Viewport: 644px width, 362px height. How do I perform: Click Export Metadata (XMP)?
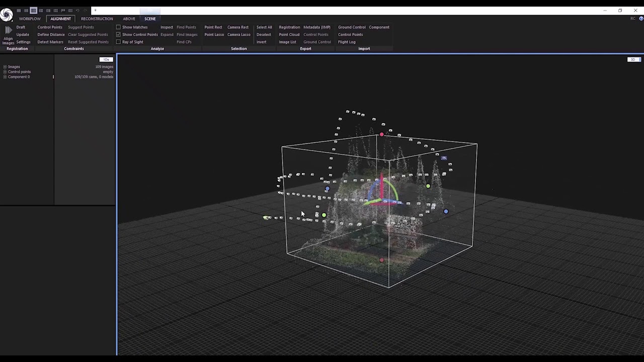(x=317, y=27)
